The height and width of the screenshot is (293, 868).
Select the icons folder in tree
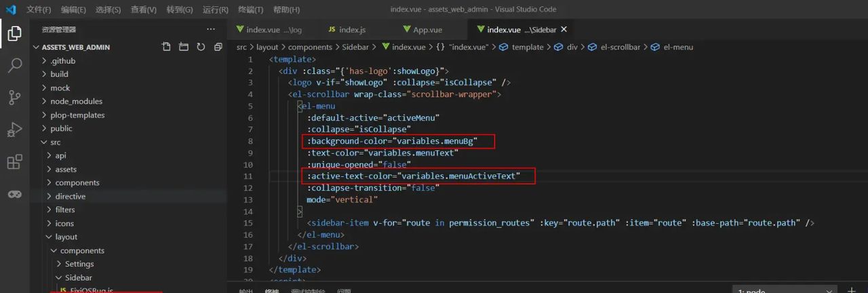coord(64,224)
